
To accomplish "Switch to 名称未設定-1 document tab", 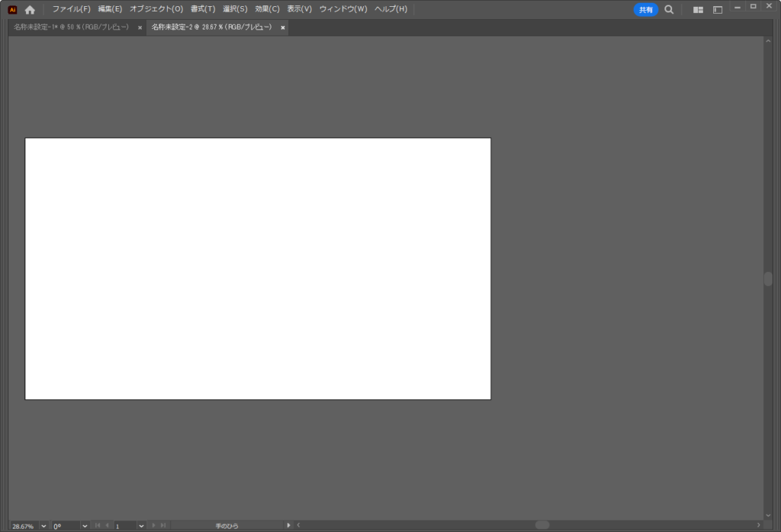I will [x=71, y=27].
